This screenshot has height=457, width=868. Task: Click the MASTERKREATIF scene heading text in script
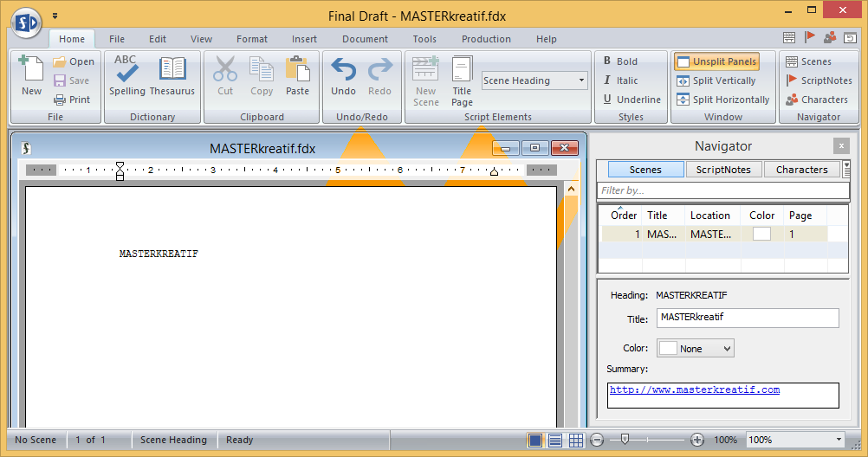159,254
